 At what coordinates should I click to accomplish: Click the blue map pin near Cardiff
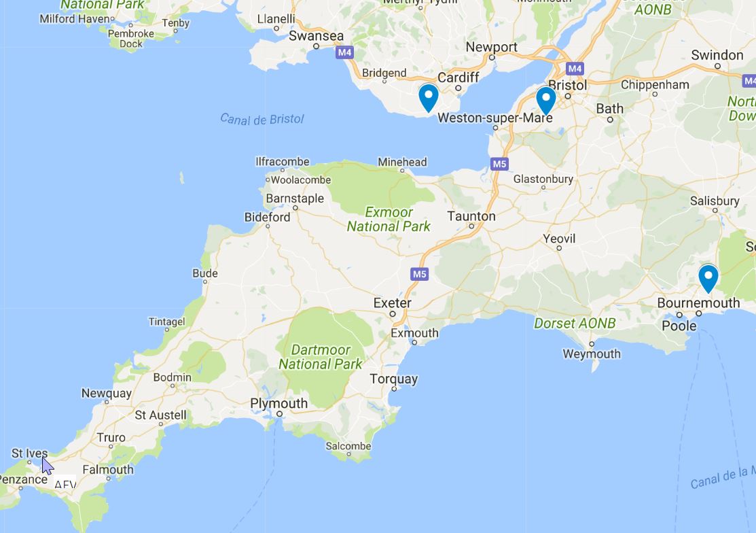click(428, 98)
